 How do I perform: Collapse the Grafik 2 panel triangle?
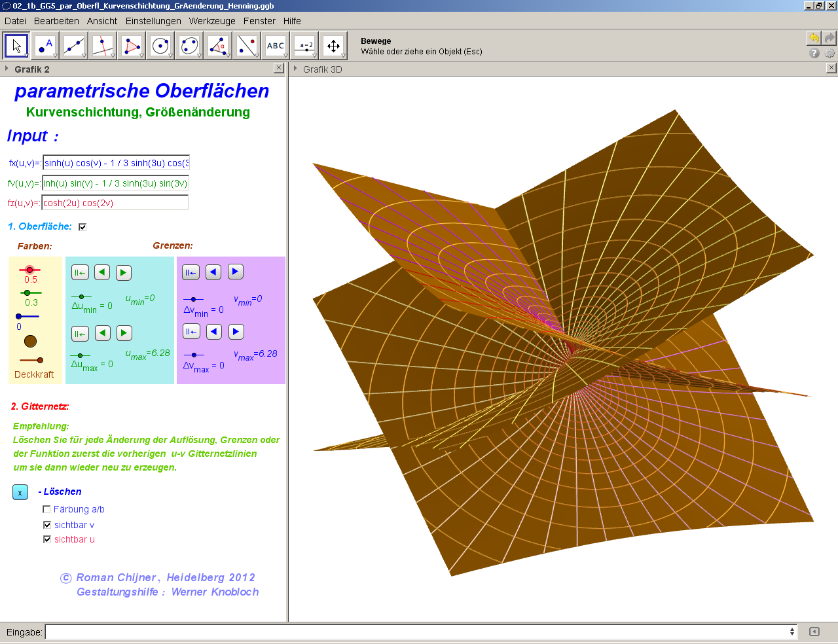click(7, 69)
